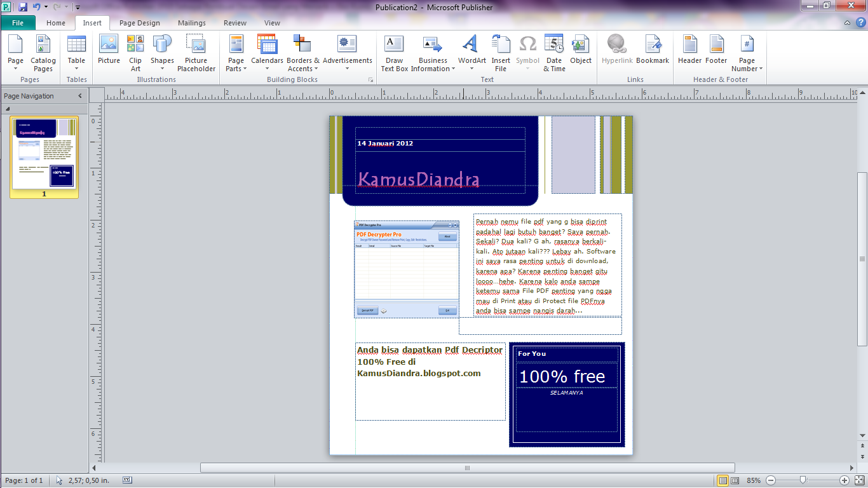Switch to the Page Design tab
The height and width of the screenshot is (488, 868).
139,22
